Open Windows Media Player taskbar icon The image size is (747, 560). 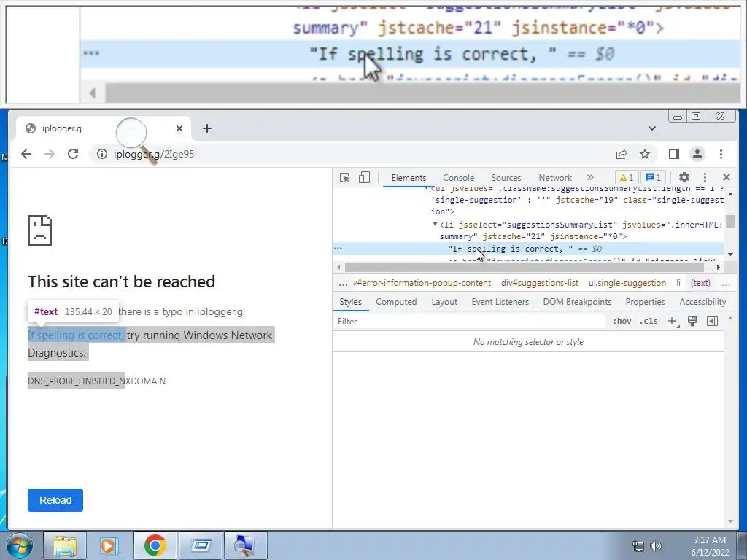click(x=109, y=546)
